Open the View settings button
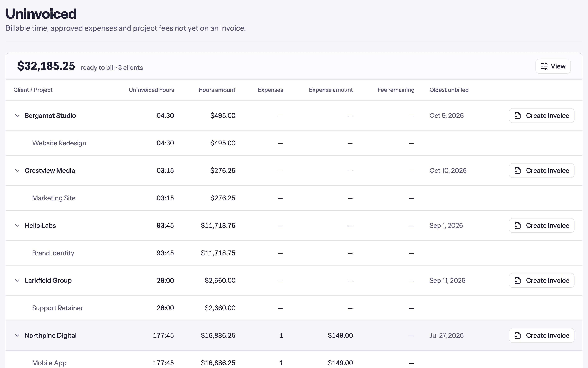This screenshot has height=368, width=588. tap(553, 66)
